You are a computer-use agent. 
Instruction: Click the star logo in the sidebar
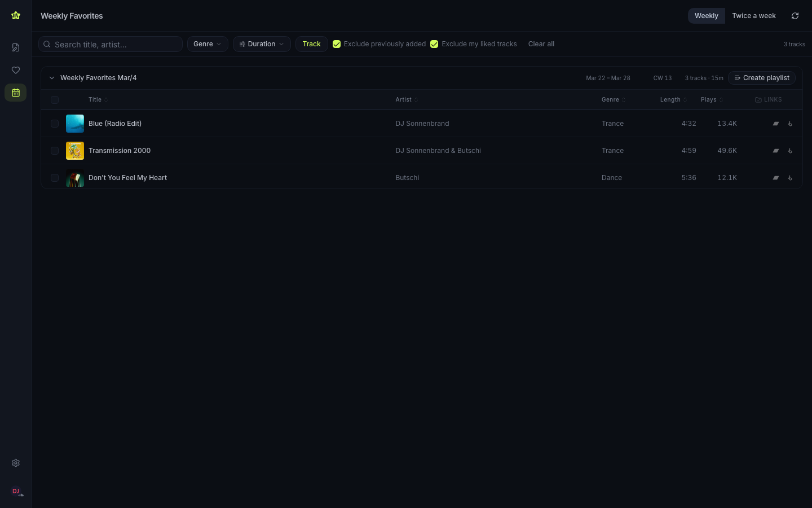[16, 16]
